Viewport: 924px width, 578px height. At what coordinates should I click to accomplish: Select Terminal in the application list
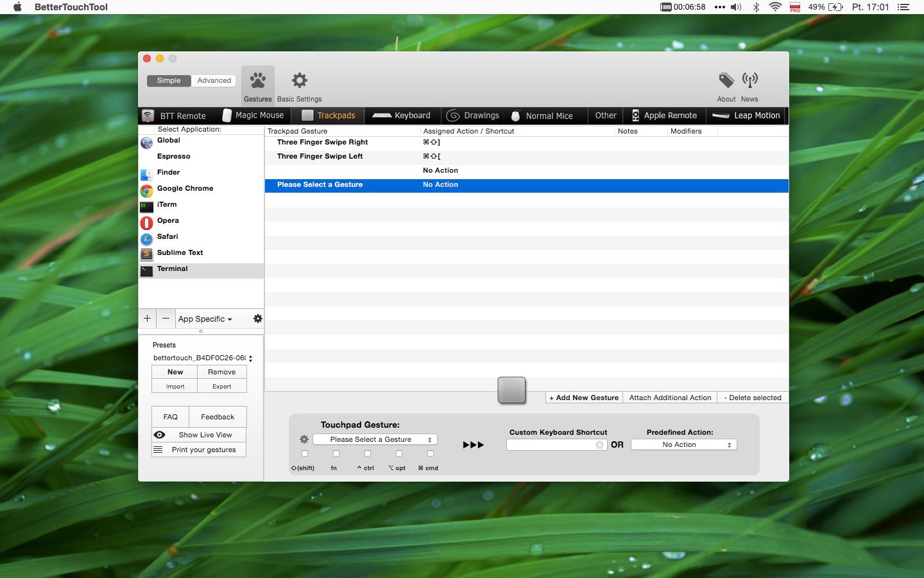coord(201,270)
